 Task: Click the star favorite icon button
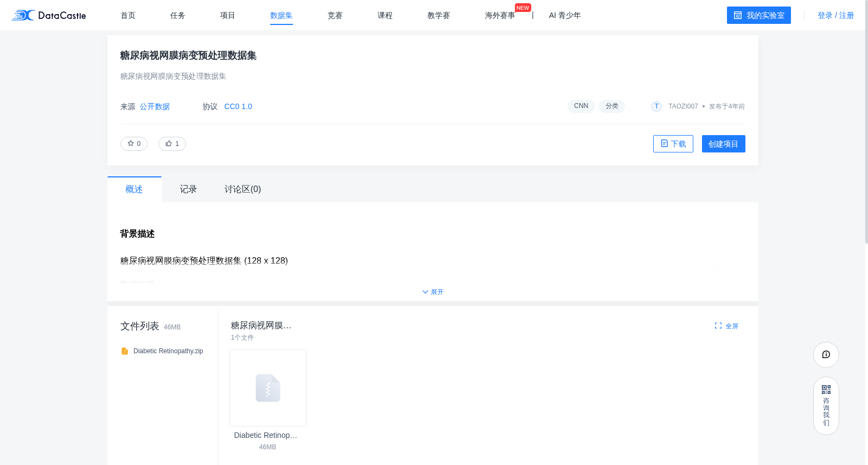(x=134, y=144)
